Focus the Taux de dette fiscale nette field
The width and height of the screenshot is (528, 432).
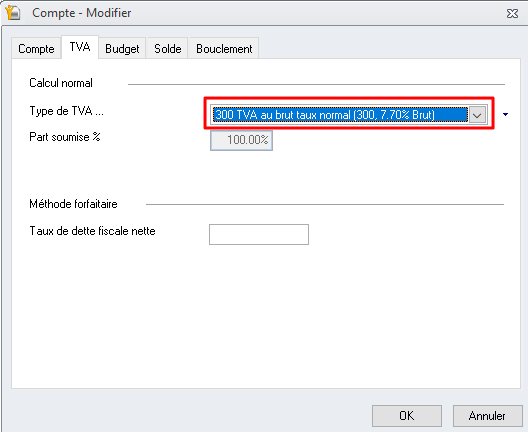(259, 234)
